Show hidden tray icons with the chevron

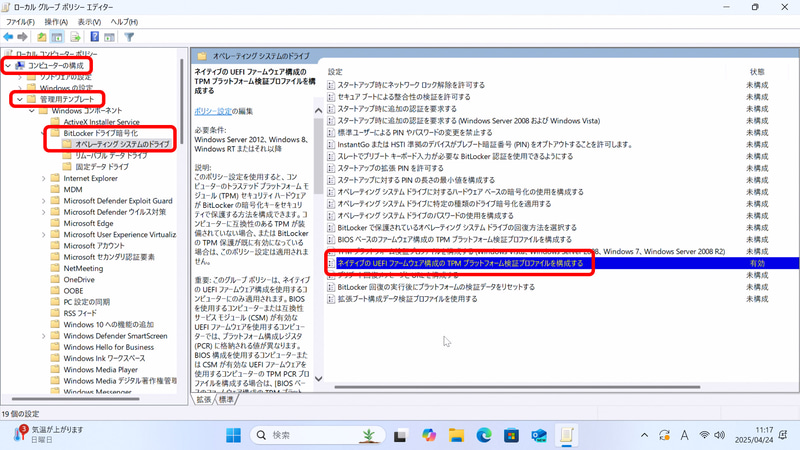coord(644,435)
